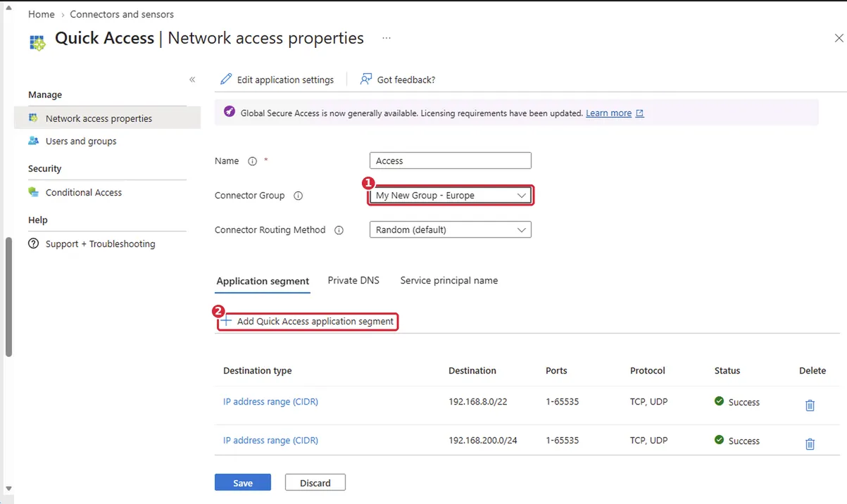
Task: Open IP address range link for 192.168.200.0/24
Action: coord(270,440)
